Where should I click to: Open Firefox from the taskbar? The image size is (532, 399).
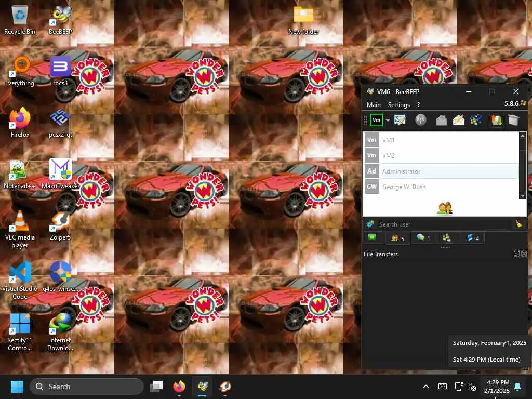tap(179, 387)
